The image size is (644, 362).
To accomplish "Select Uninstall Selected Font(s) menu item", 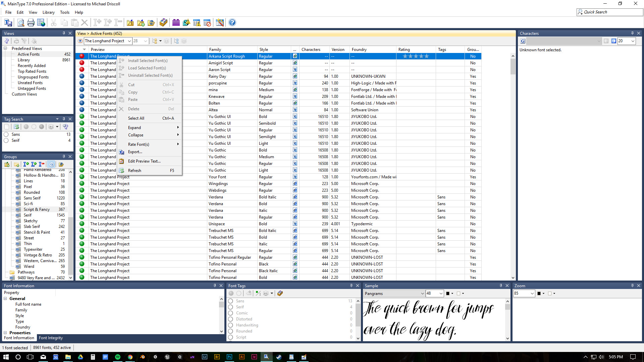I will (x=150, y=75).
